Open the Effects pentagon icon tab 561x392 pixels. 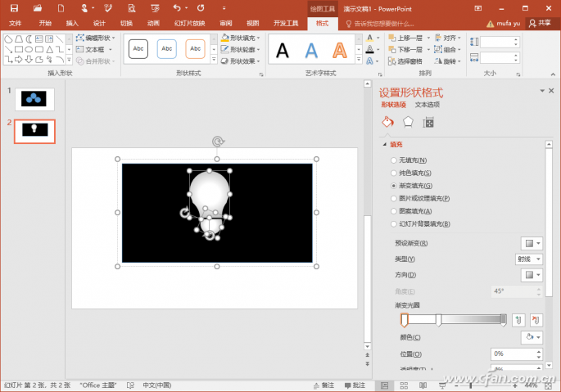(x=408, y=122)
